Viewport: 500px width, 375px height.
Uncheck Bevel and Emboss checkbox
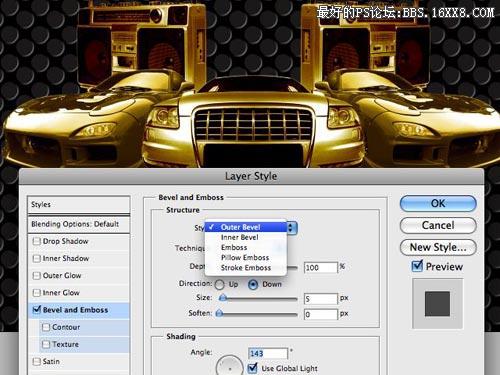coord(37,309)
